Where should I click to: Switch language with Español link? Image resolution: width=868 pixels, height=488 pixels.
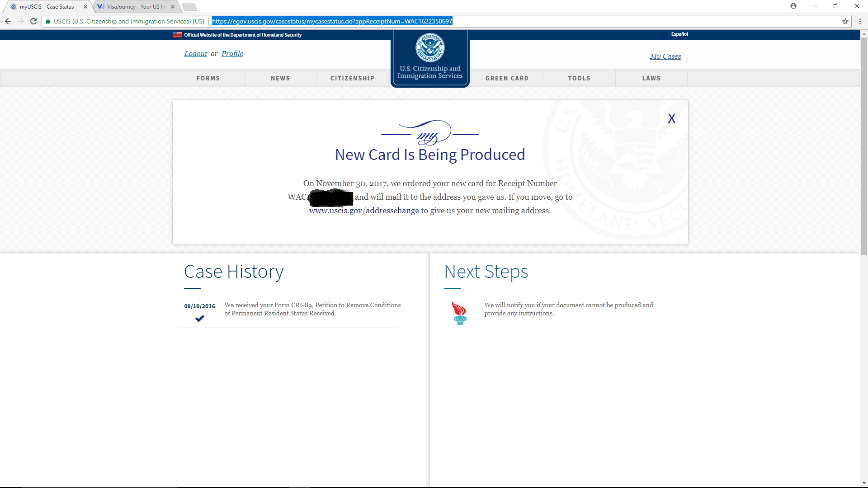[679, 34]
